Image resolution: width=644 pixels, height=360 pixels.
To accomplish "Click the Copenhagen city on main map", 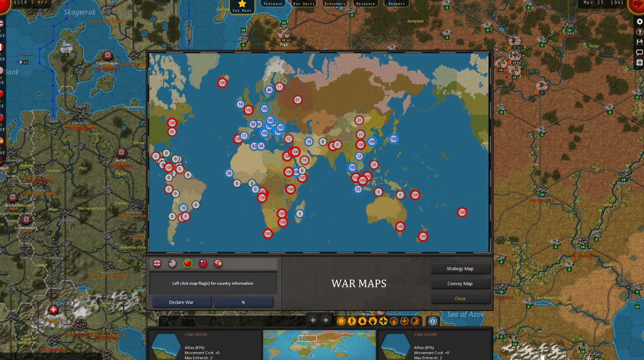I will pyautogui.click(x=108, y=56).
